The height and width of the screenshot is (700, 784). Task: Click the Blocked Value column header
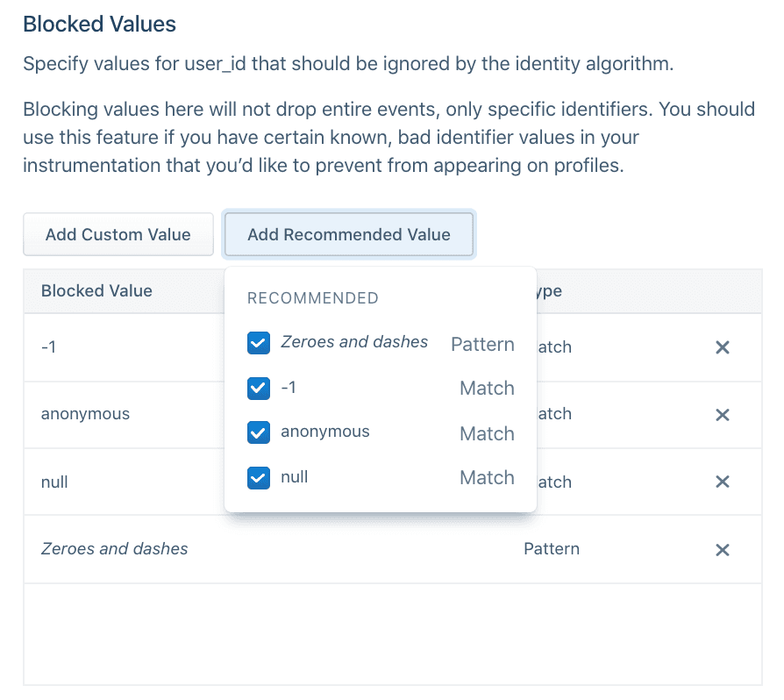(x=96, y=290)
